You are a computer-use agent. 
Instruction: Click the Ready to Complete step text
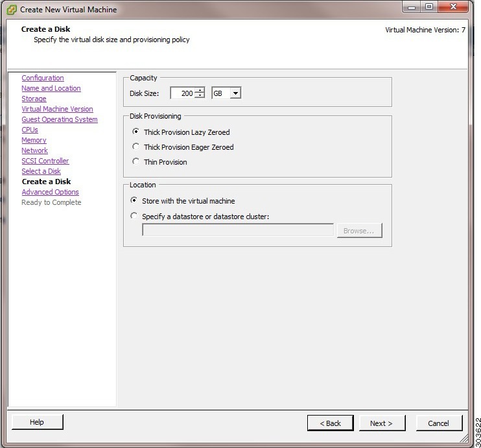click(51, 202)
